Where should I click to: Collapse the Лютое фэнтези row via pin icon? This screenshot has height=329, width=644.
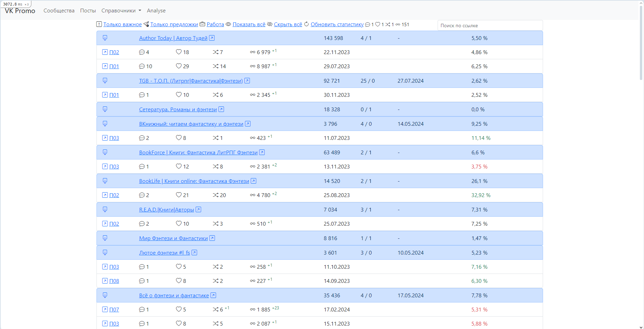click(105, 253)
